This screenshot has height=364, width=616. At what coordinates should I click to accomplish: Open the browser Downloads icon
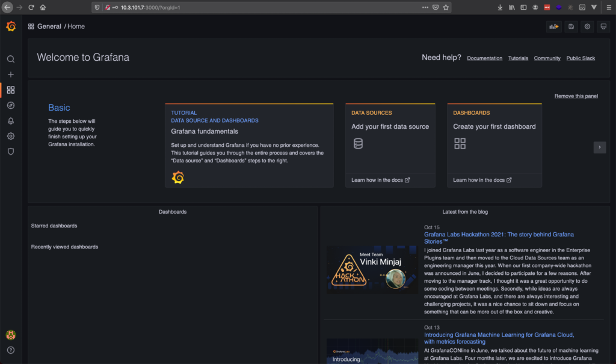pos(500,7)
